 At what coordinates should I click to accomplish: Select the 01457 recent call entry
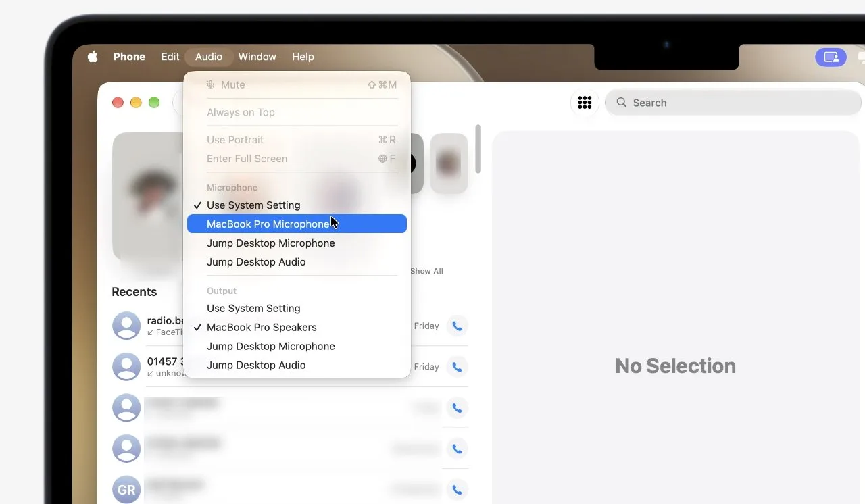(x=290, y=367)
